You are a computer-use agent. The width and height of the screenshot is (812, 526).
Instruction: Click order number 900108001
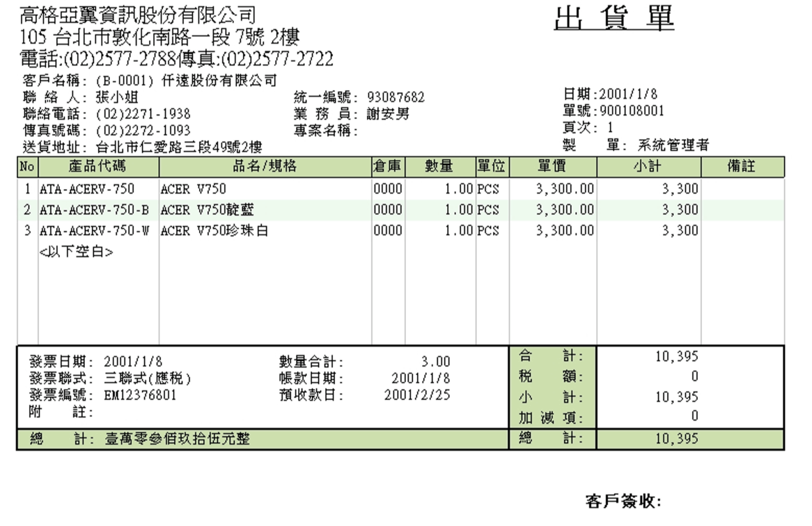(x=632, y=111)
